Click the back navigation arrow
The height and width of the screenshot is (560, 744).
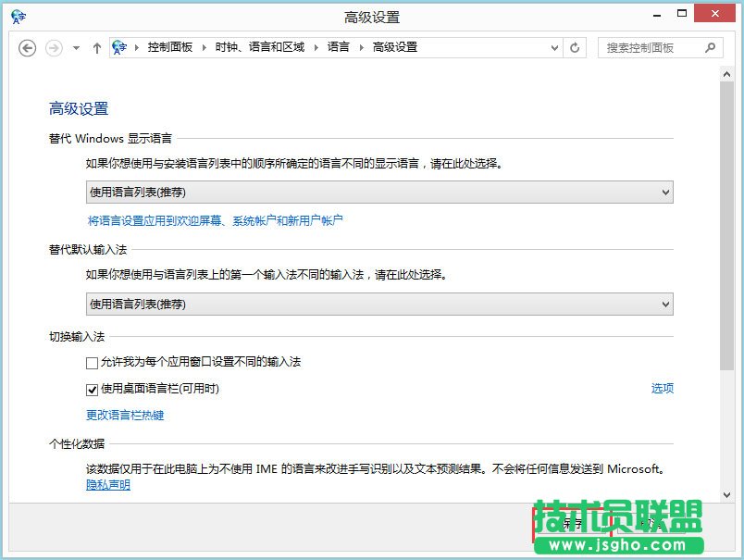(27, 47)
